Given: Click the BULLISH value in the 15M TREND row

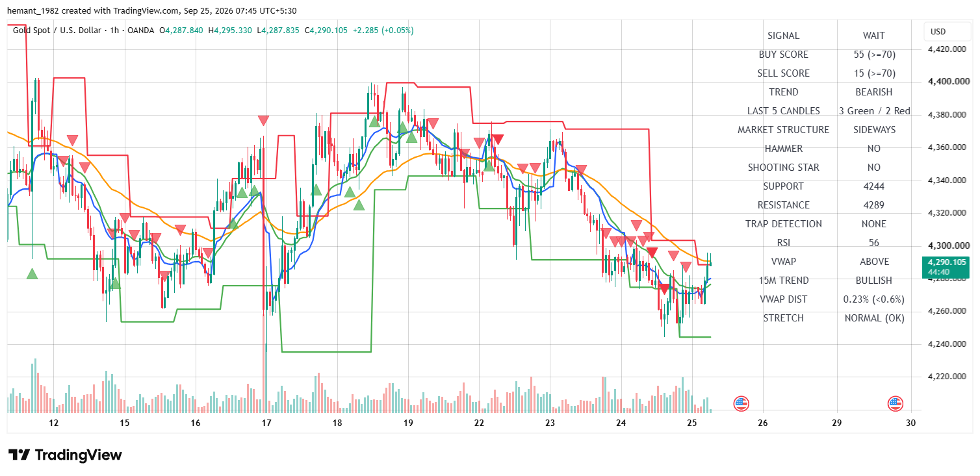Looking at the screenshot, I should point(874,281).
